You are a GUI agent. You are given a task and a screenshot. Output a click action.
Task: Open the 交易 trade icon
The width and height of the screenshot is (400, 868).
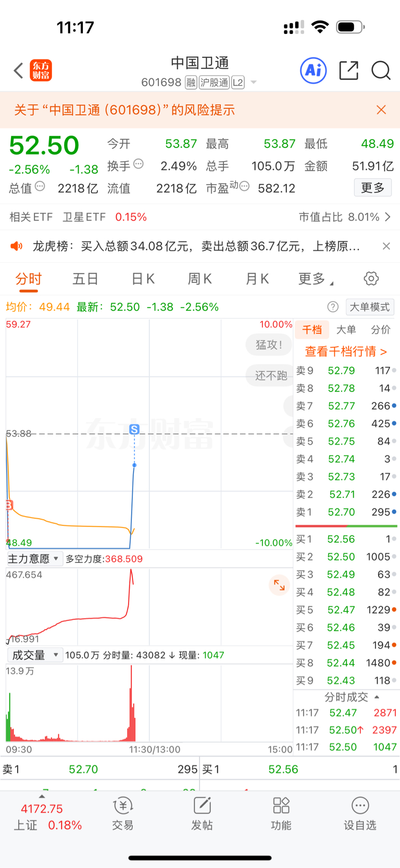point(123,814)
